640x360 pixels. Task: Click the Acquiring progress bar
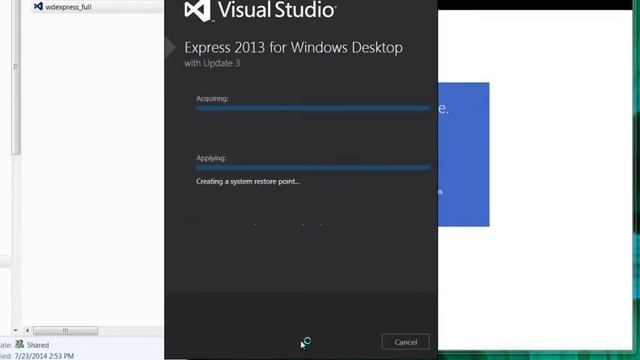click(x=313, y=108)
